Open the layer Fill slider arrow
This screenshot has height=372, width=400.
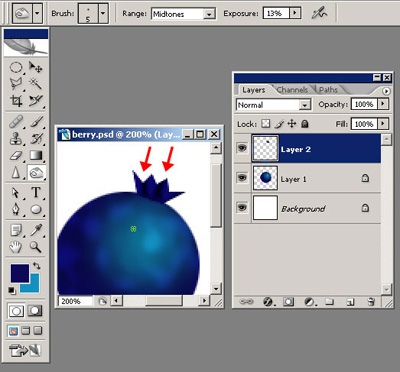pos(383,124)
